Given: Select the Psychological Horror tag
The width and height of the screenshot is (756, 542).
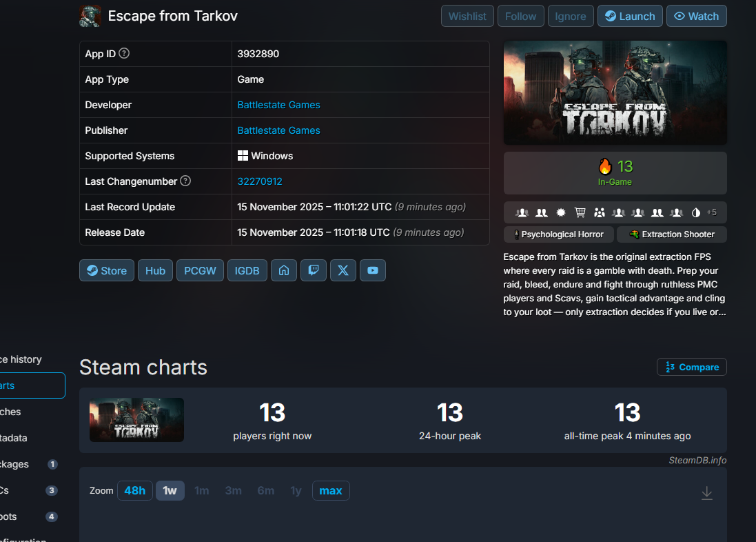Looking at the screenshot, I should (559, 234).
